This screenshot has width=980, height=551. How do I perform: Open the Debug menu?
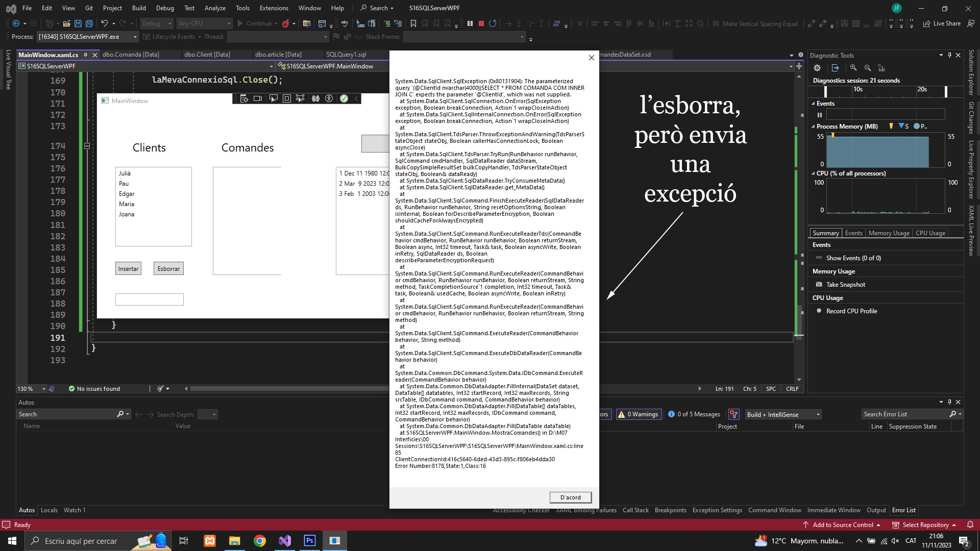[165, 8]
